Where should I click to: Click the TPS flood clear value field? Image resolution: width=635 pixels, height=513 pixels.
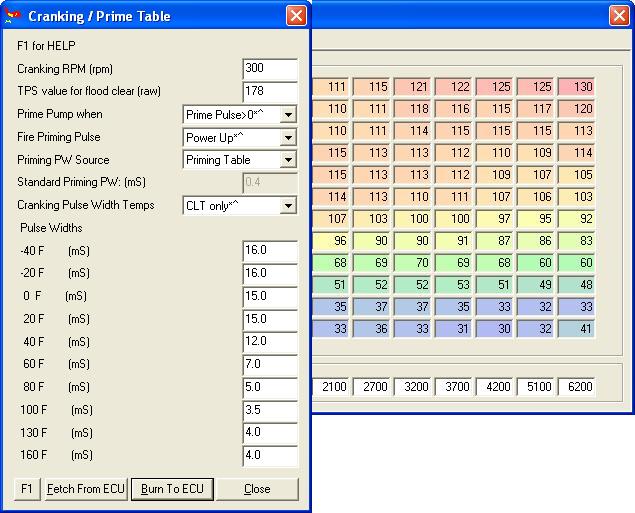point(270,92)
